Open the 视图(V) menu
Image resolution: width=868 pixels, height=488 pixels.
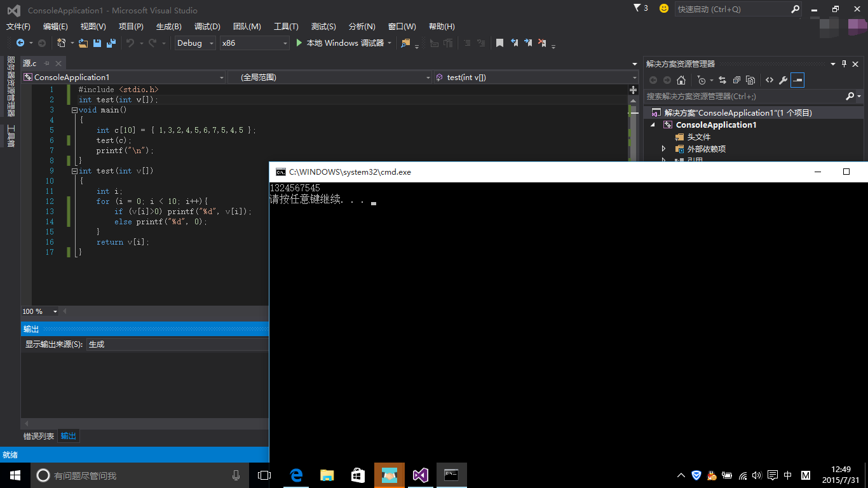click(x=93, y=26)
